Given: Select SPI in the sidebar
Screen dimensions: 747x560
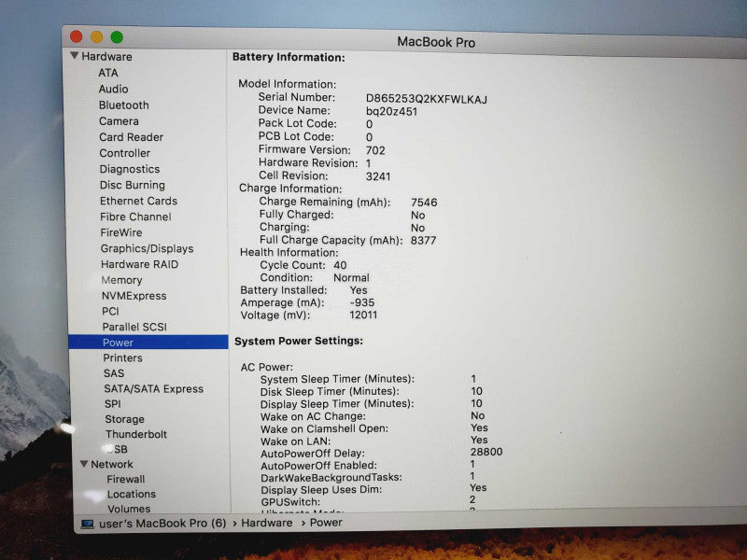Looking at the screenshot, I should [x=113, y=404].
